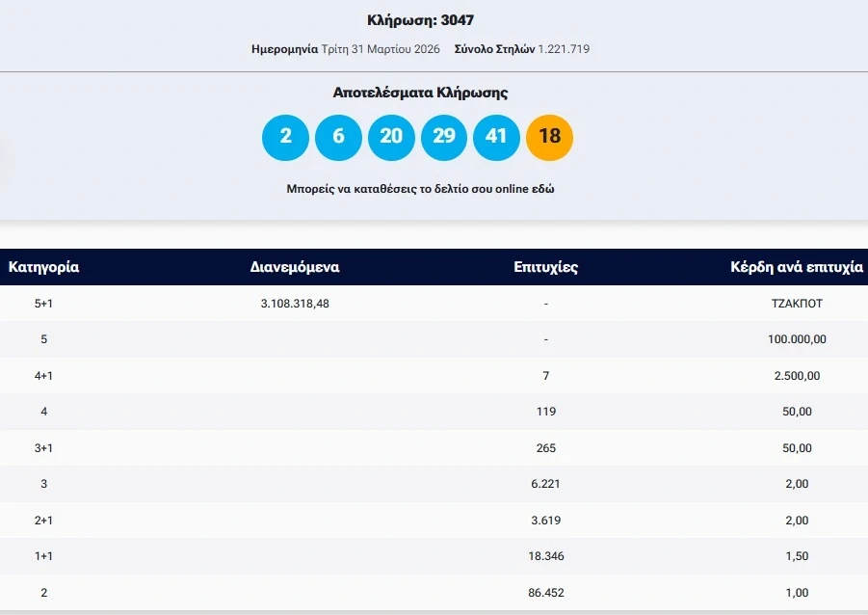Click the Κλήρωση: 3047 title

tap(420, 20)
